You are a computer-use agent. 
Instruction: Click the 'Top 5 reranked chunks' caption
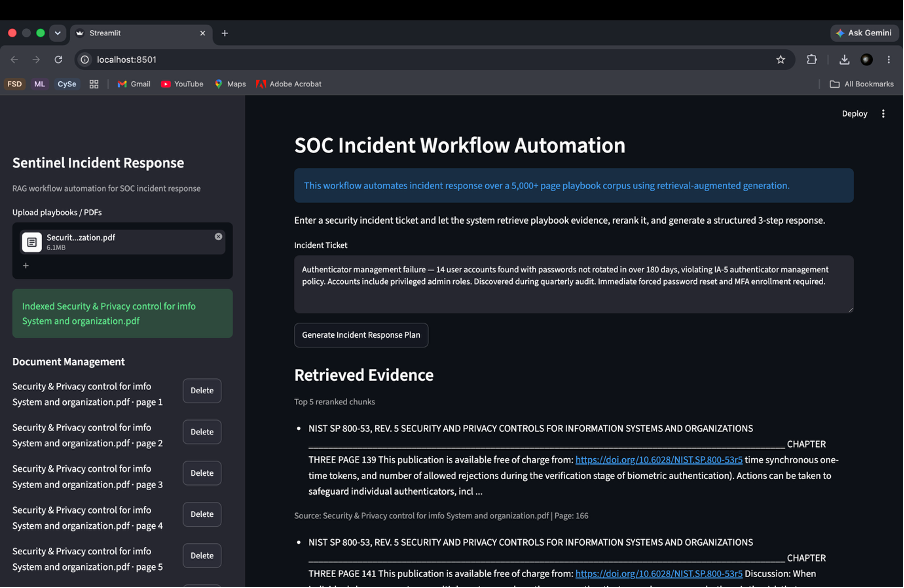pos(334,402)
